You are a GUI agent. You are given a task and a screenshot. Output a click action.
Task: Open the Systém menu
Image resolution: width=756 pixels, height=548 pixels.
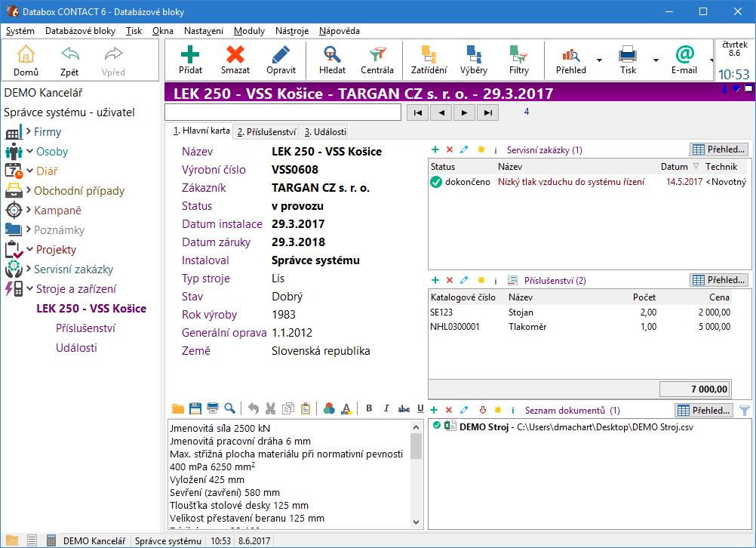click(x=20, y=31)
